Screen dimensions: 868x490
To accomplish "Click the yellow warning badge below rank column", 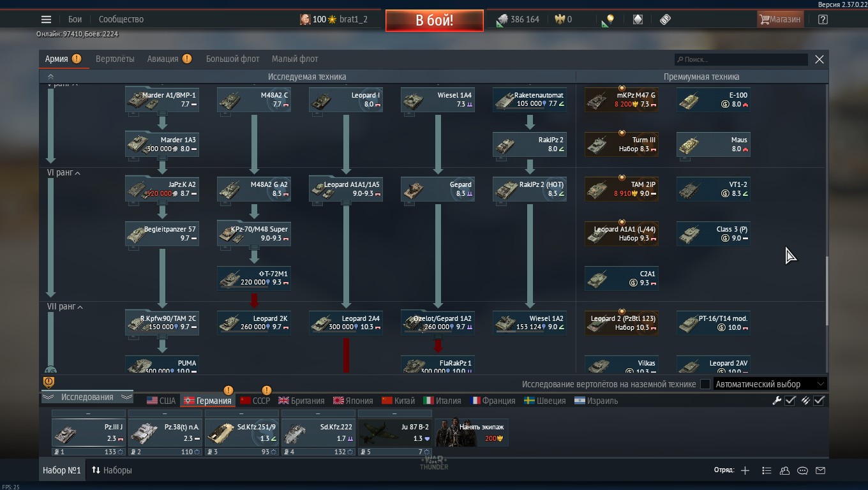I will [x=49, y=382].
